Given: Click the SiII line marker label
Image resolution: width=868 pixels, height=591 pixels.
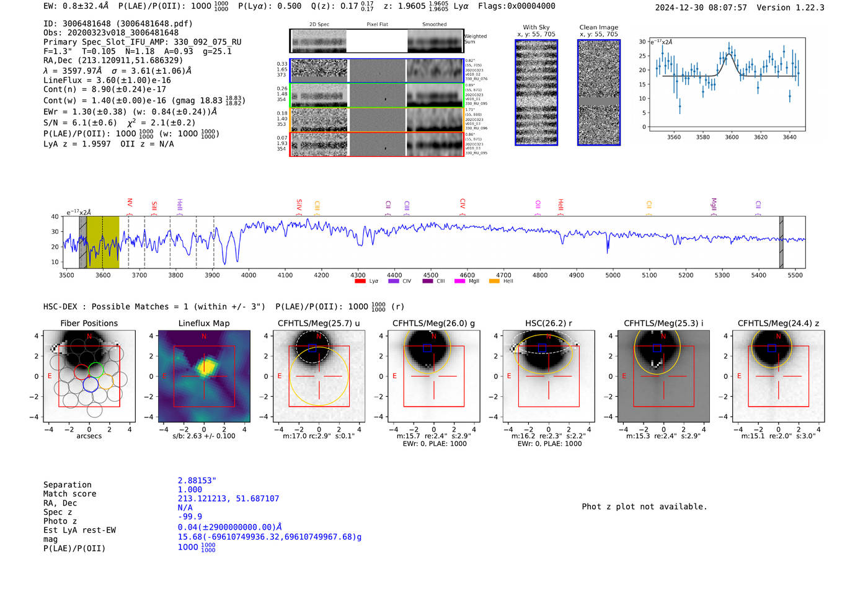Looking at the screenshot, I should (154, 206).
